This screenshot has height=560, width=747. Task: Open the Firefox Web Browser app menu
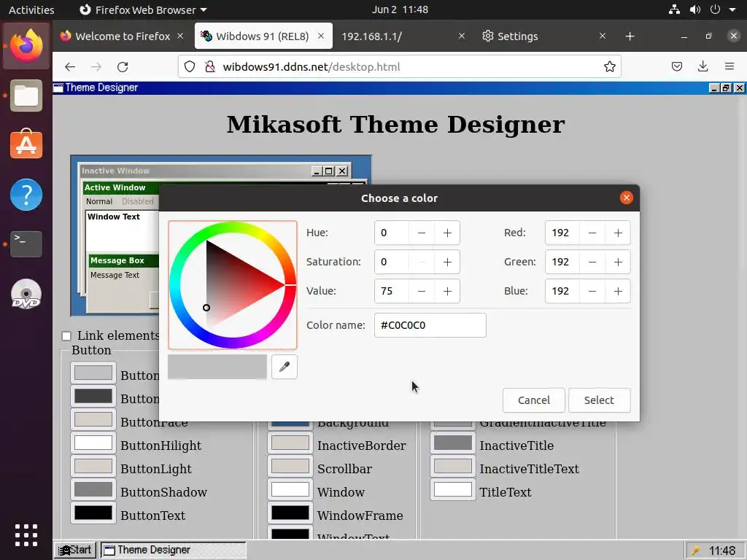(x=144, y=9)
